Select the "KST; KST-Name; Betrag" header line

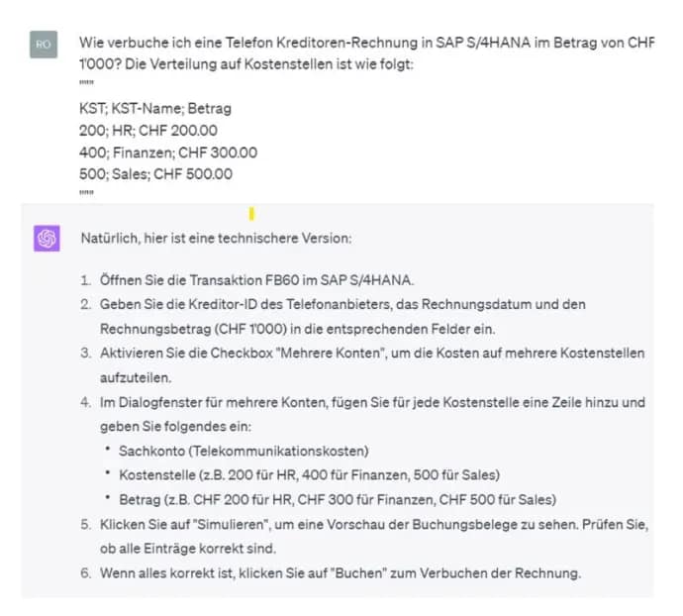click(155, 108)
